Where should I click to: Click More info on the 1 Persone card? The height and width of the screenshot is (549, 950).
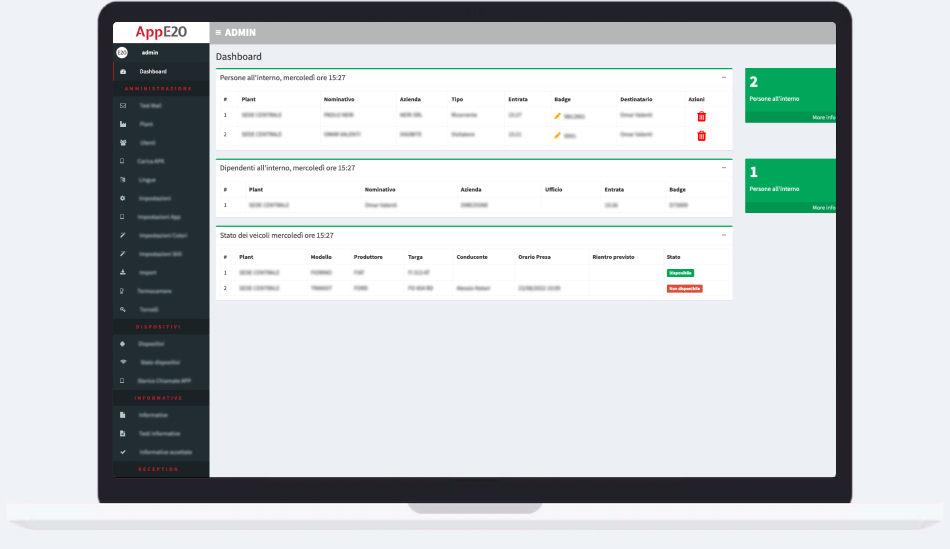click(823, 208)
